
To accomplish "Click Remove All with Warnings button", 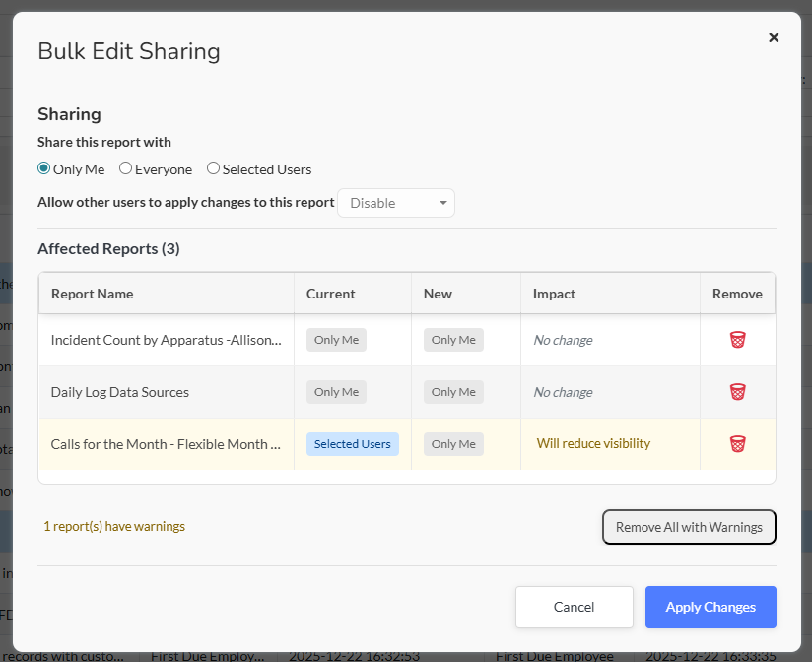I will coord(689,527).
